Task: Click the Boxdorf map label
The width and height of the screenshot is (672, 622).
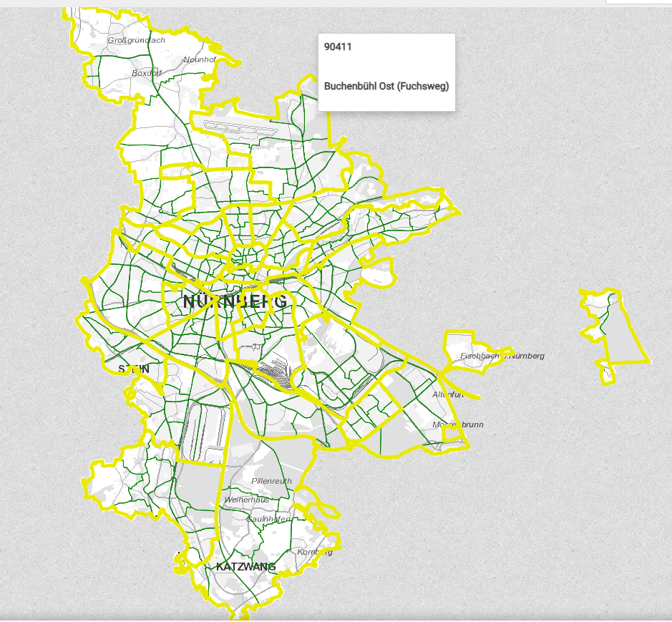Action: click(x=147, y=73)
